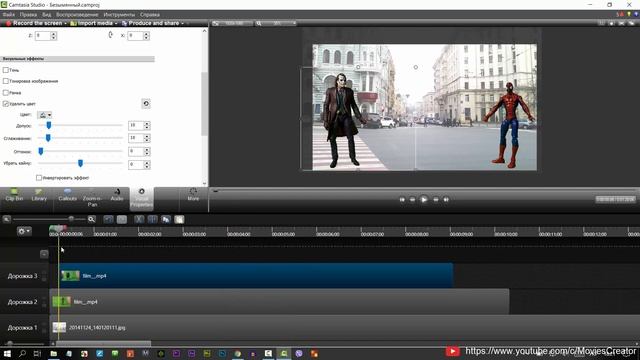The image size is (640, 360).
Task: Select the film_.mp4 clip on Дорожка 3
Action: (256, 276)
